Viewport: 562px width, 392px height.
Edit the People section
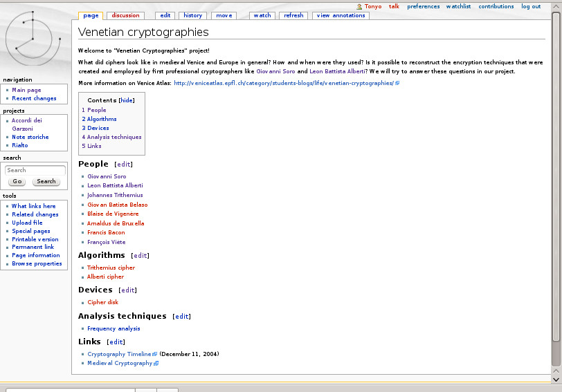point(124,165)
